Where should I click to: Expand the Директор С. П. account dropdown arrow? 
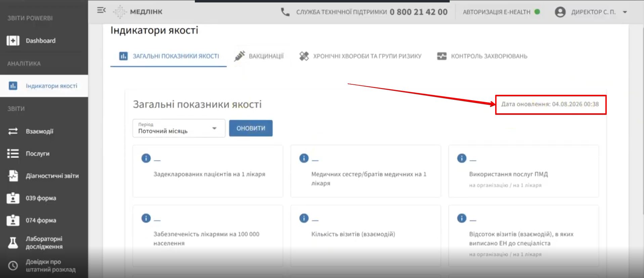tap(625, 12)
